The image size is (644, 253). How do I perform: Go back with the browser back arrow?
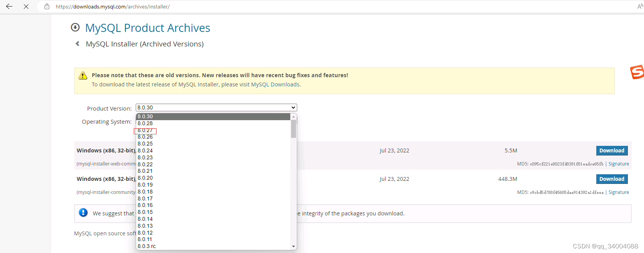click(x=9, y=7)
